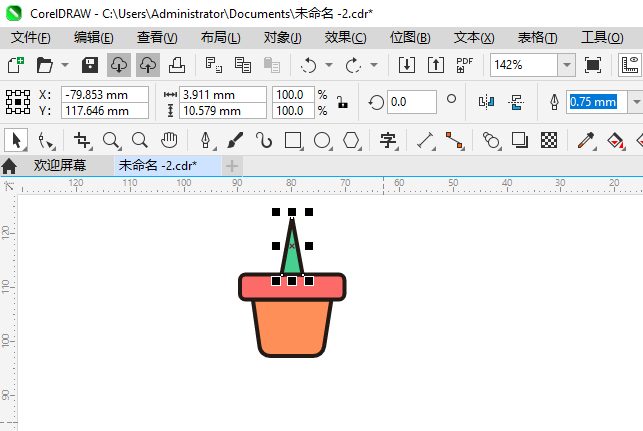The image size is (643, 431).
Task: Click the object width field 3.911 mm
Action: [223, 95]
